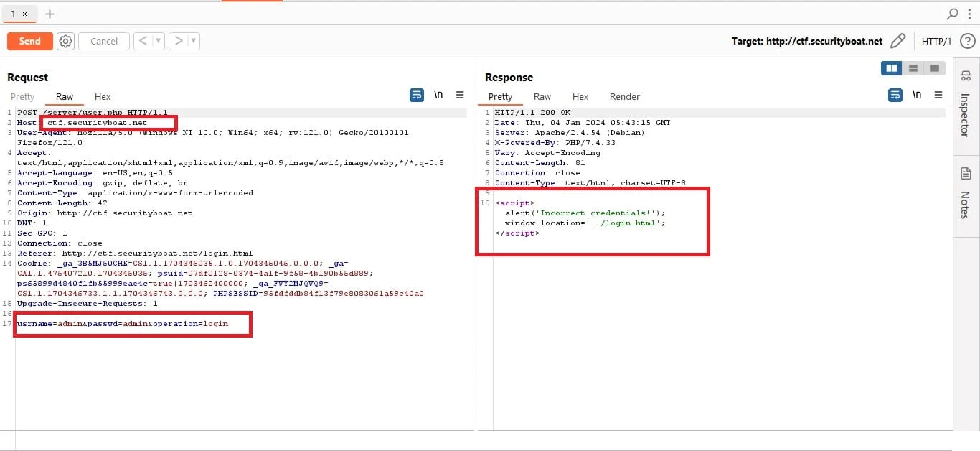Click the search magnifier icon
This screenshot has width=980, height=451.
tap(952, 14)
